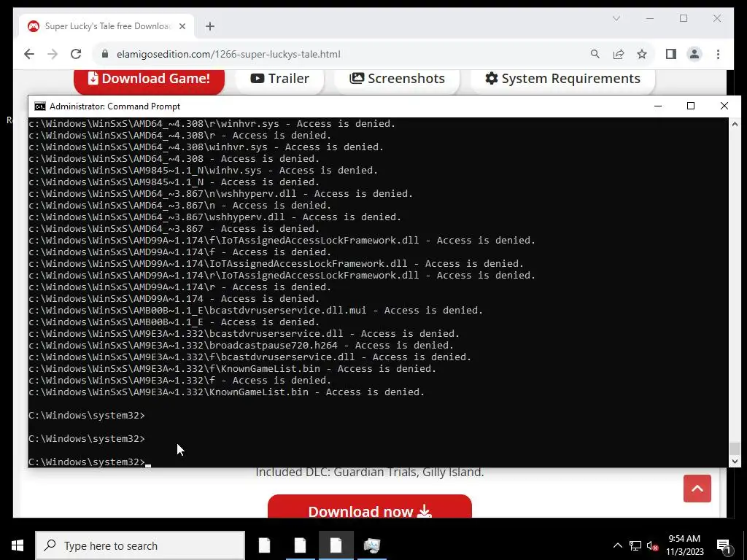The width and height of the screenshot is (747, 560).
Task: Click the Included DLC text on page
Action: tap(370, 472)
